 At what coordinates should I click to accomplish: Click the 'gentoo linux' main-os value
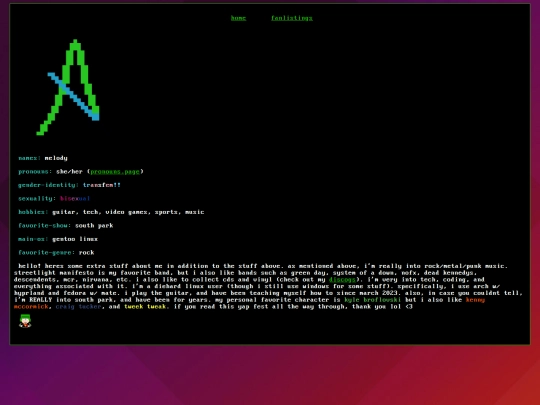(75, 239)
